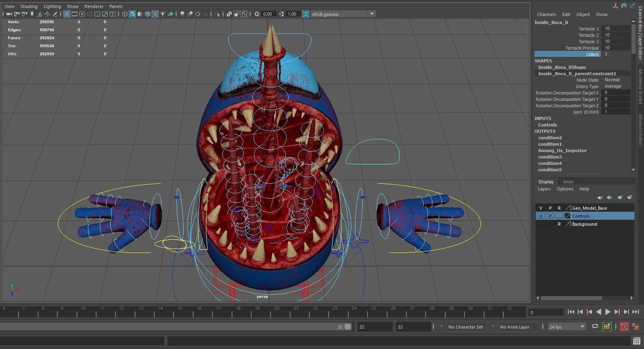Click the Gamma icon beside 1.00 field

pos(281,14)
